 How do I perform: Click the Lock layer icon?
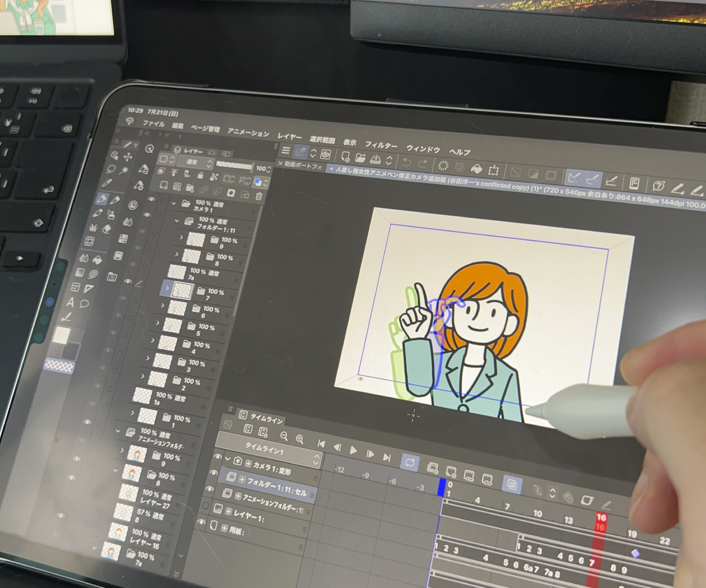[200, 176]
